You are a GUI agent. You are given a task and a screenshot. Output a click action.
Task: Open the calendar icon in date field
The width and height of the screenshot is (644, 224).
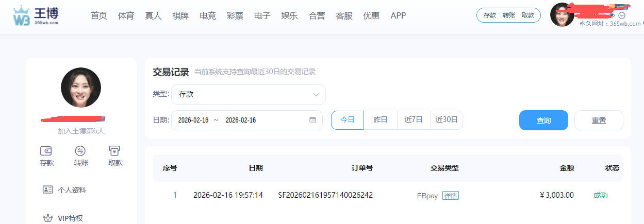click(x=312, y=120)
